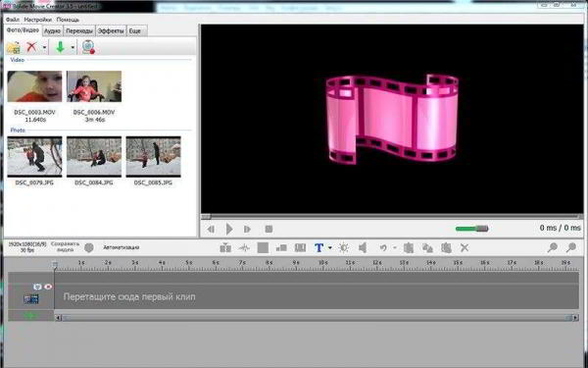Viewport: 588px width, 368px height.
Task: Click the speaker volume icon in timeline toolbar
Action: (363, 248)
